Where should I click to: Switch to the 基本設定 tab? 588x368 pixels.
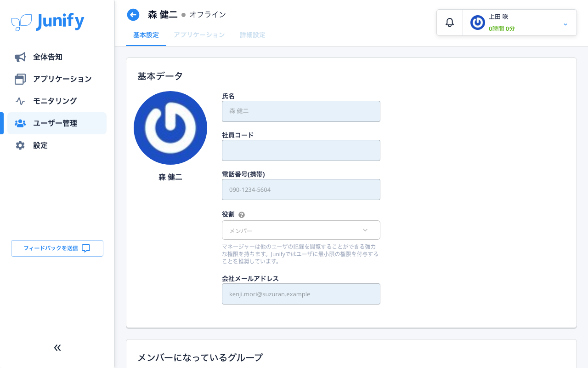[x=146, y=35]
